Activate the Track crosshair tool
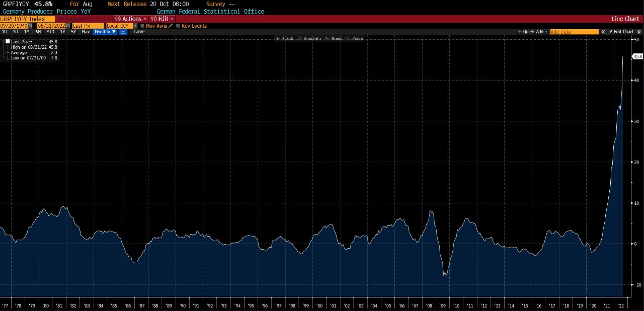644x311 pixels. click(285, 39)
